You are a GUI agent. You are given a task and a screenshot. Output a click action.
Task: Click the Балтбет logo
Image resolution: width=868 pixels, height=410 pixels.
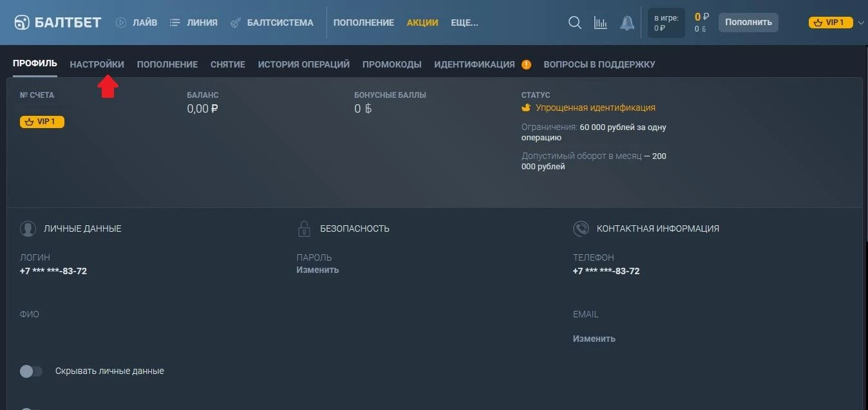click(x=58, y=23)
